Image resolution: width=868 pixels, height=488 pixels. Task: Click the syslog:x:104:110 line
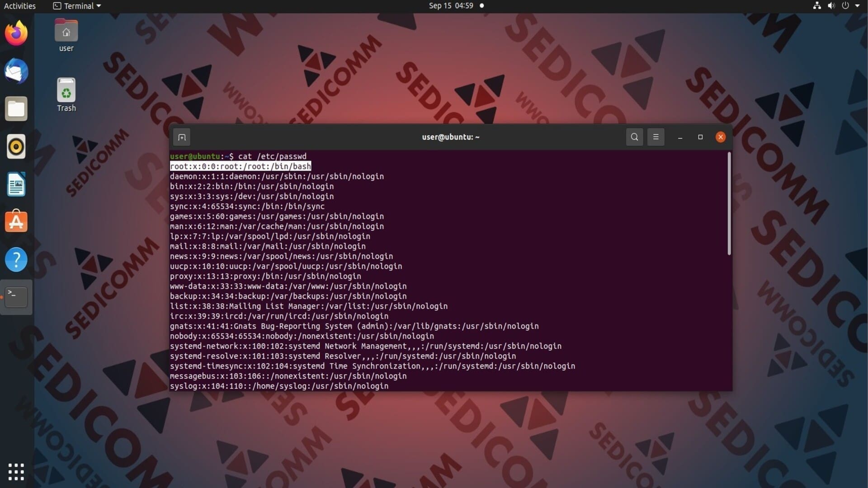279,386
